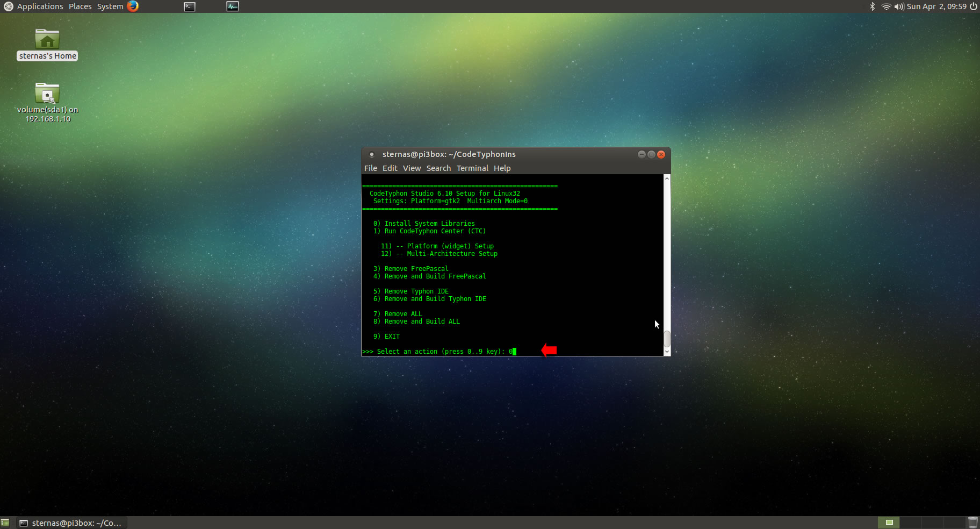Open the Terminal menu in terminal window
The width and height of the screenshot is (980, 529).
473,168
